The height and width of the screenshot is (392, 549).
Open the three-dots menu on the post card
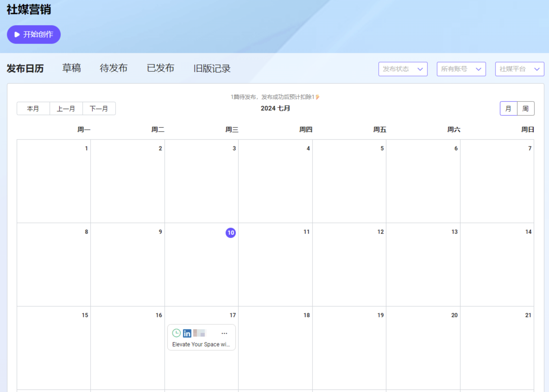(x=224, y=333)
